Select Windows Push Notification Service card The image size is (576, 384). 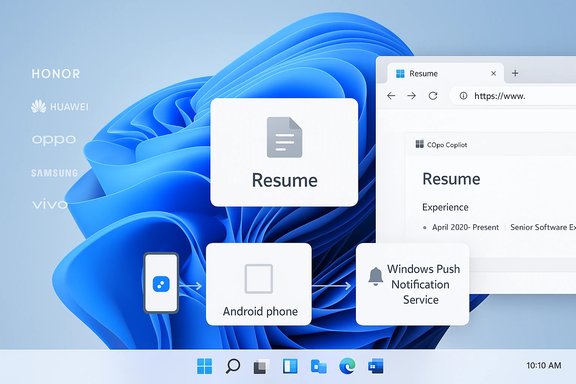tap(413, 284)
